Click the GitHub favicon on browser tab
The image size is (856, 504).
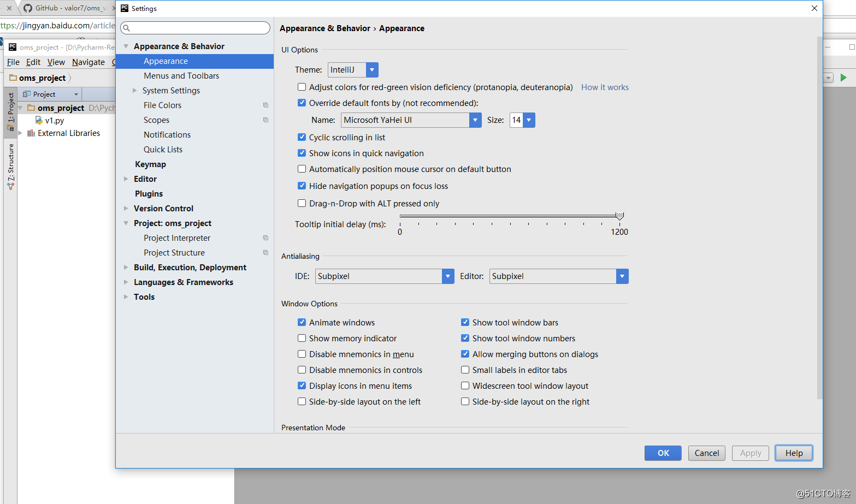pos(28,8)
